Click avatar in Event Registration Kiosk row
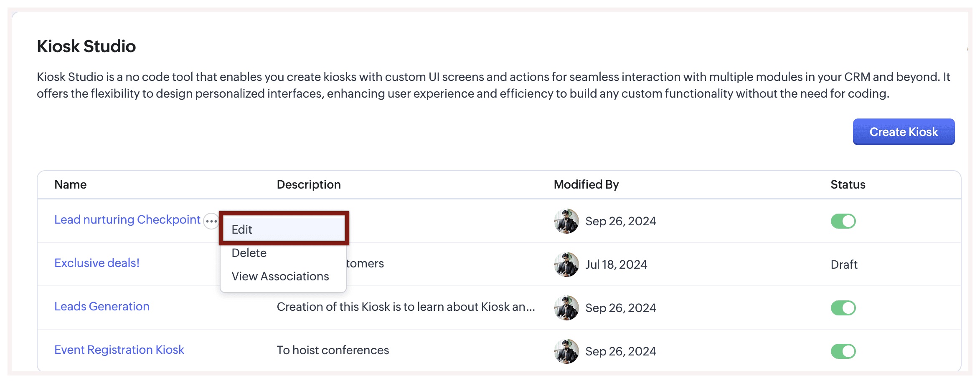Image resolution: width=980 pixels, height=383 pixels. 566,351
